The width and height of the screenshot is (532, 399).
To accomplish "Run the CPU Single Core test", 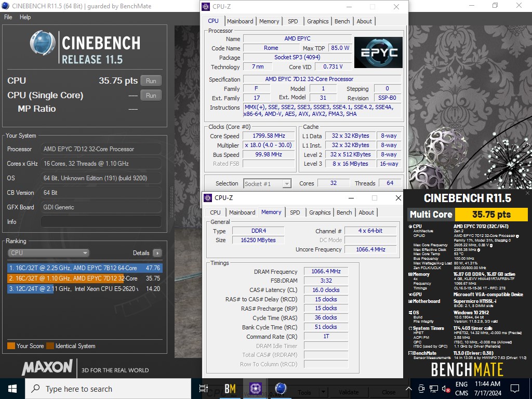I will click(151, 96).
